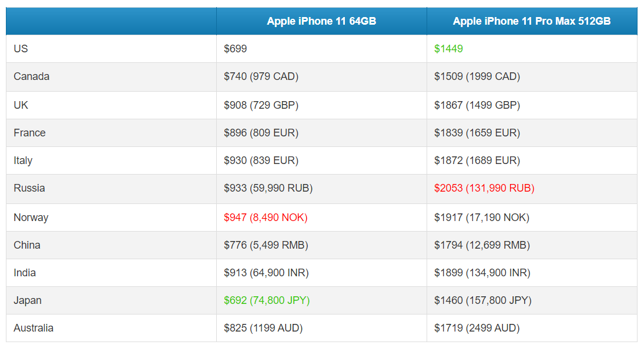Select the US row label
Image resolution: width=644 pixels, height=348 pixels.
click(x=21, y=48)
